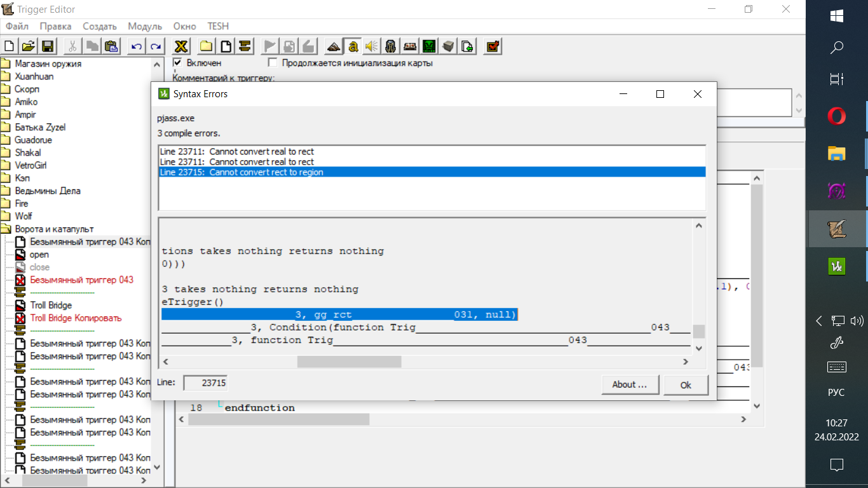
Task: Click the down arrow of the error code pane scrollbar
Action: click(x=698, y=348)
